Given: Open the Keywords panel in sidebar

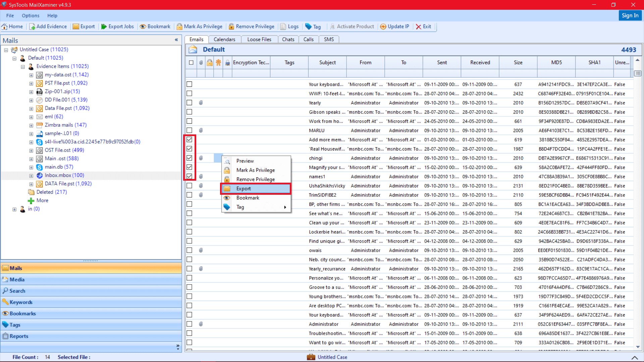Looking at the screenshot, I should 21,302.
